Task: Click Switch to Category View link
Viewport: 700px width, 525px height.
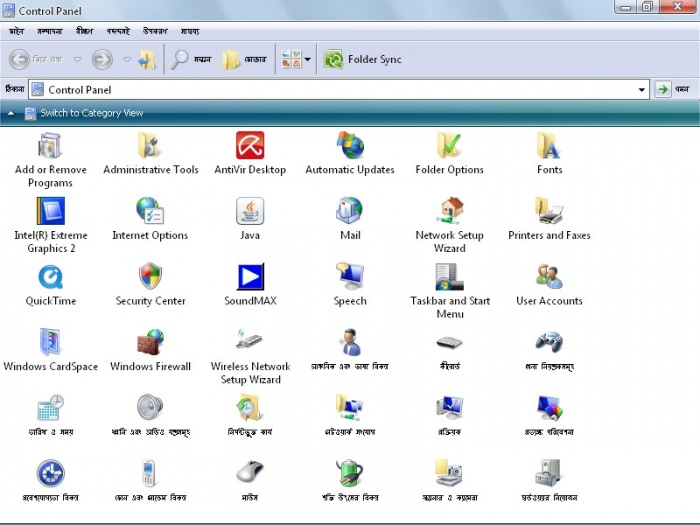Action: 92,113
